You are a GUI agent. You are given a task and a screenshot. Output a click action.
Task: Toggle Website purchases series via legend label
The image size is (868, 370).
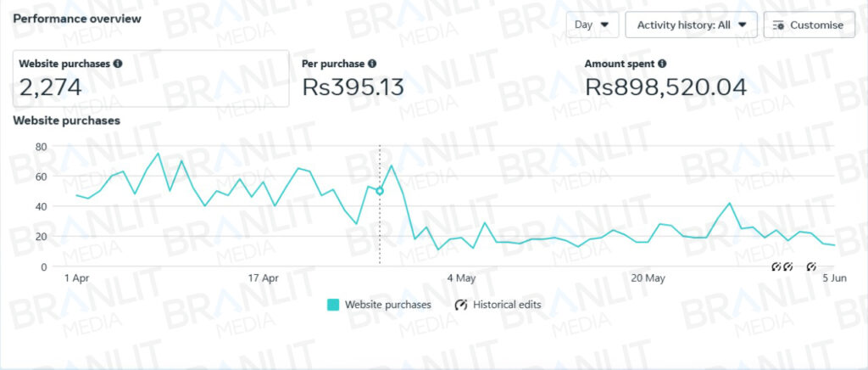coord(388,305)
